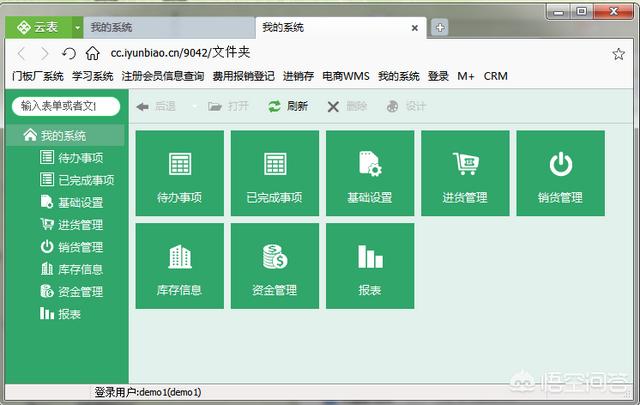Select 基础设置 in the sidebar
The width and height of the screenshot is (640, 405).
71,202
